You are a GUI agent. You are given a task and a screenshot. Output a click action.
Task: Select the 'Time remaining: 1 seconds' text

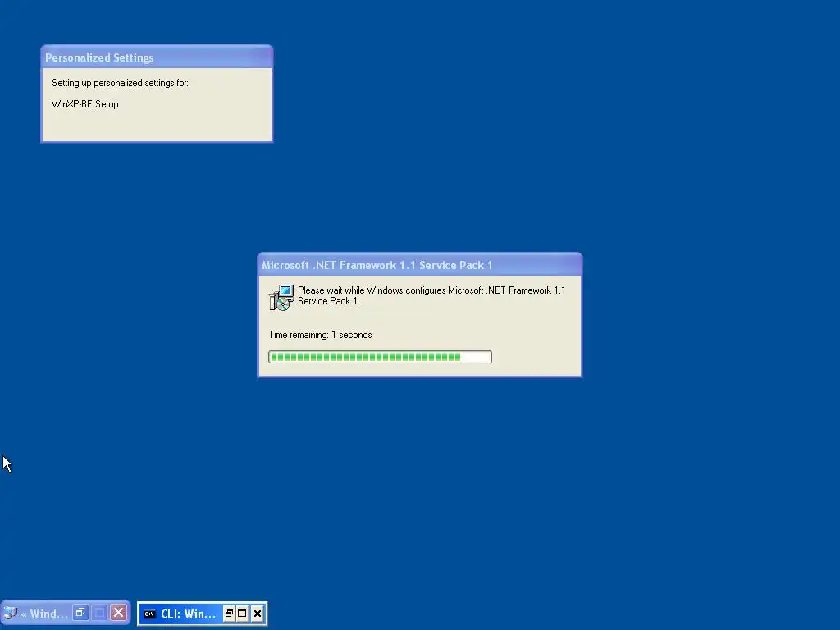pyautogui.click(x=320, y=335)
